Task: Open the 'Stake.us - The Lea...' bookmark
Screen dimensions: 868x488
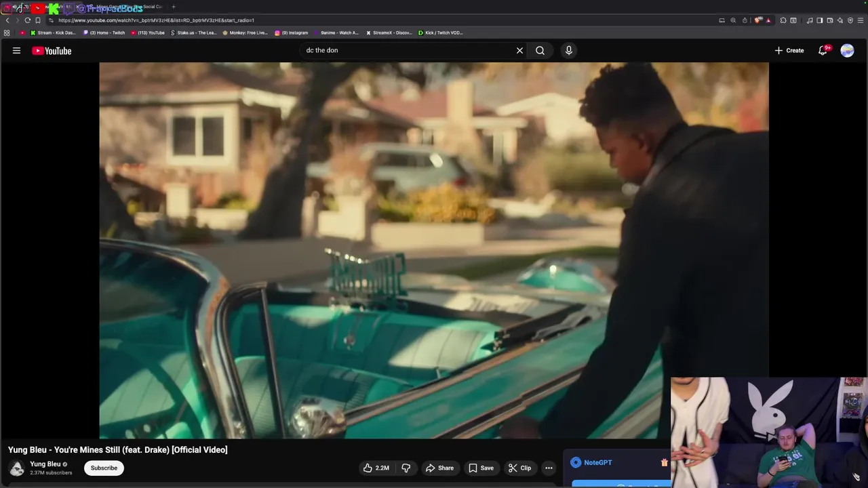Action: [193, 33]
